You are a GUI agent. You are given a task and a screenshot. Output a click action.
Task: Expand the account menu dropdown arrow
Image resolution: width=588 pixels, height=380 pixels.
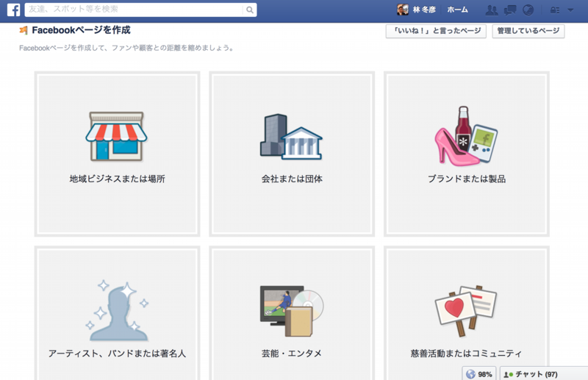(x=570, y=10)
